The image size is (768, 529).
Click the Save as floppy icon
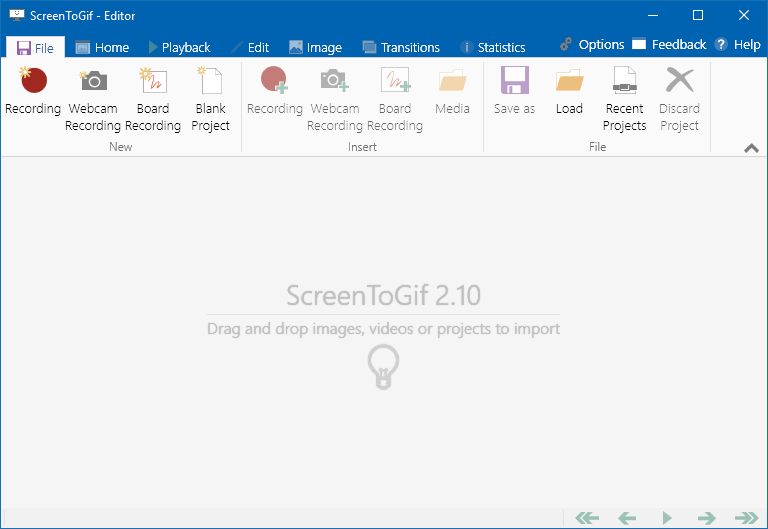coord(514,80)
